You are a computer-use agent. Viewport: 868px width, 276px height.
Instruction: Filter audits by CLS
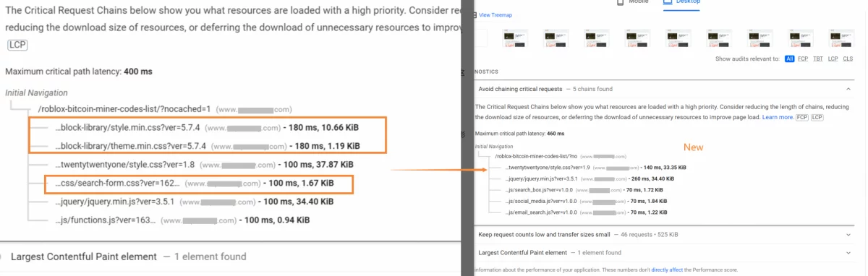click(x=848, y=59)
